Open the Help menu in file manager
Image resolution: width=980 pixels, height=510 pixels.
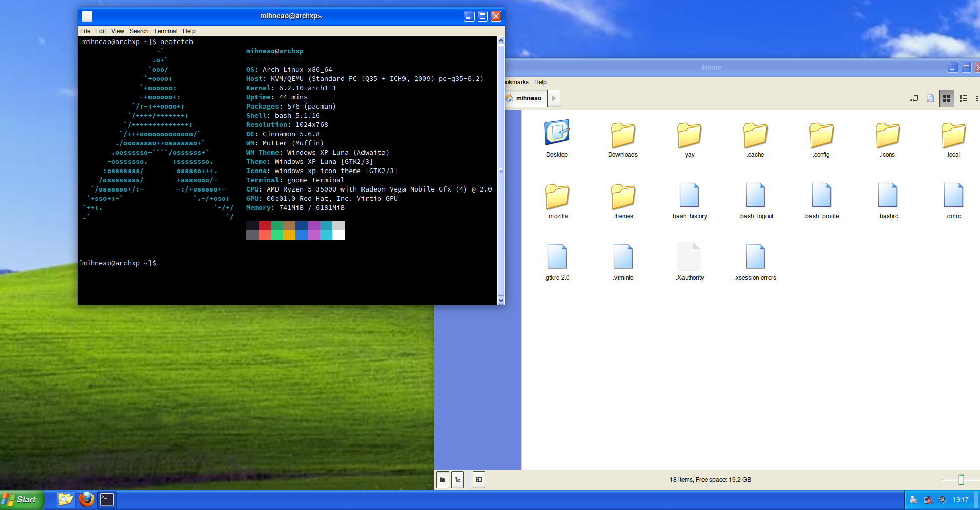tap(540, 82)
